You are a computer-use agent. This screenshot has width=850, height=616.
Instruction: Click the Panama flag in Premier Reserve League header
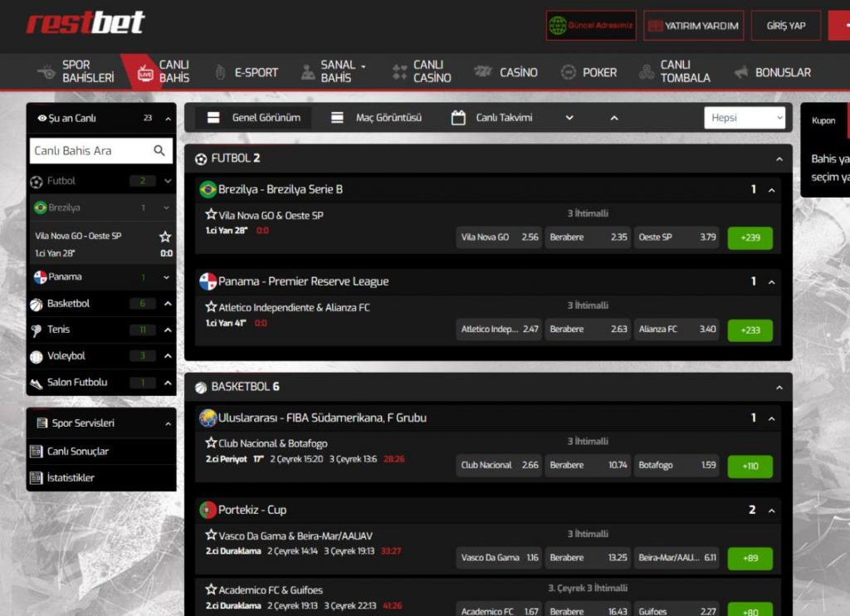(x=208, y=281)
